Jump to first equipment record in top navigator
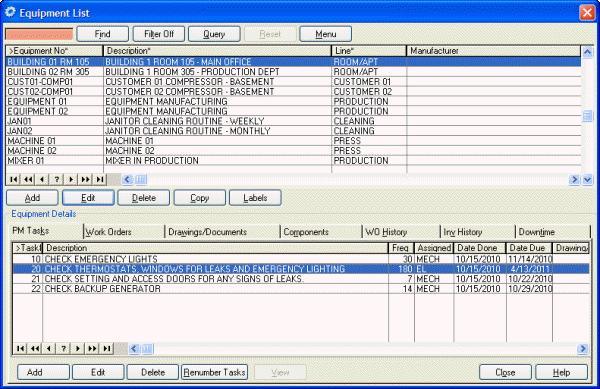 coord(13,179)
